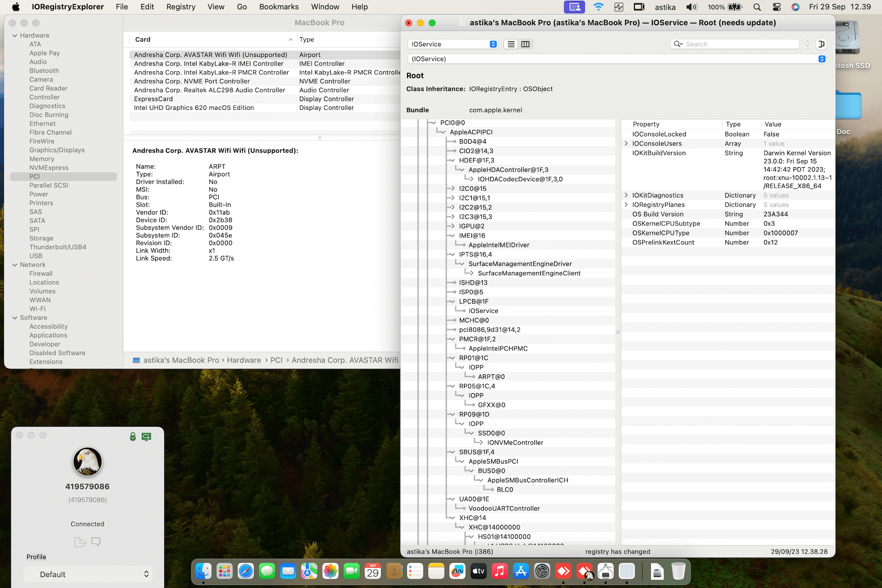Open Messages from the Dock
The image size is (882, 588).
coord(267,571)
